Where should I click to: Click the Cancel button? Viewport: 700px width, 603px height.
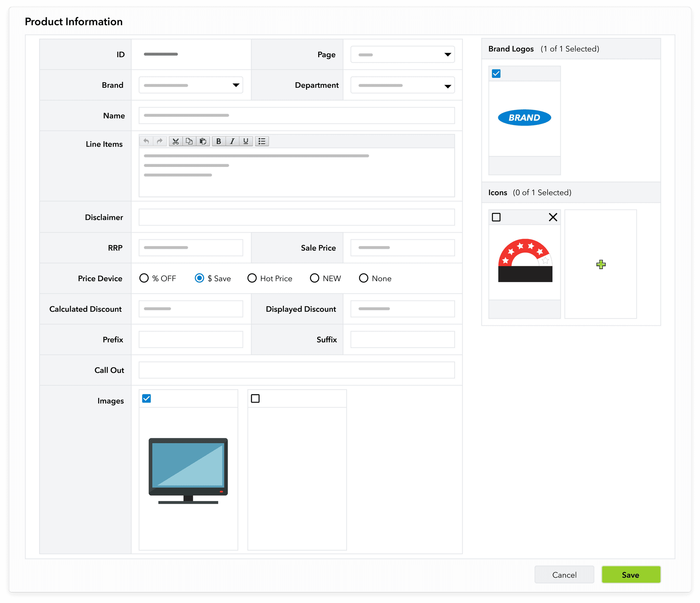click(564, 575)
